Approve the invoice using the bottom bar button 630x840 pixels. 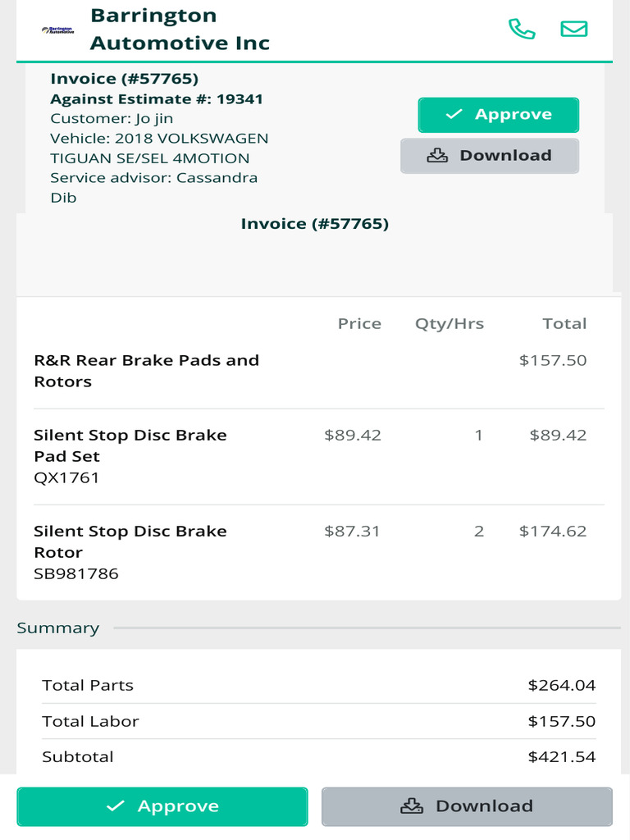[x=162, y=806]
